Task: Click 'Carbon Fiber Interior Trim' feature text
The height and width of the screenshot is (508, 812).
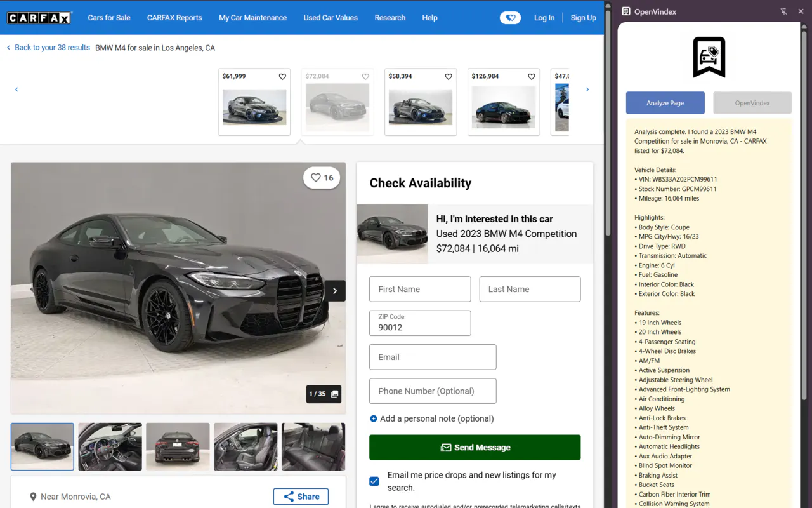Action: click(672, 494)
